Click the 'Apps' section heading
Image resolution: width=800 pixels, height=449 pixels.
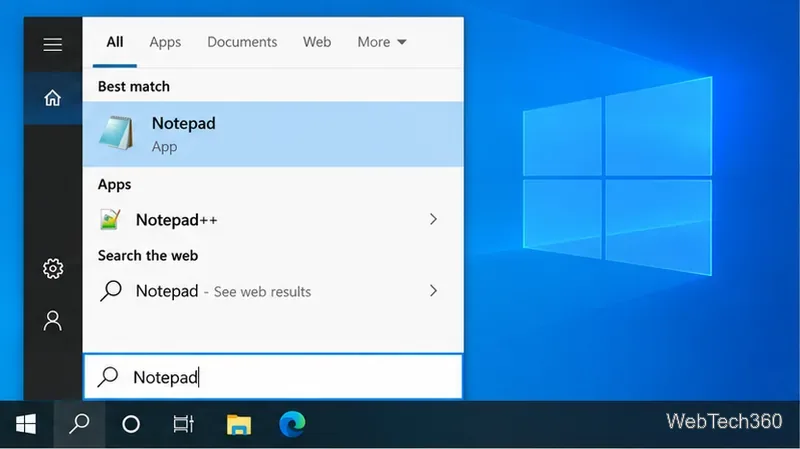(114, 184)
